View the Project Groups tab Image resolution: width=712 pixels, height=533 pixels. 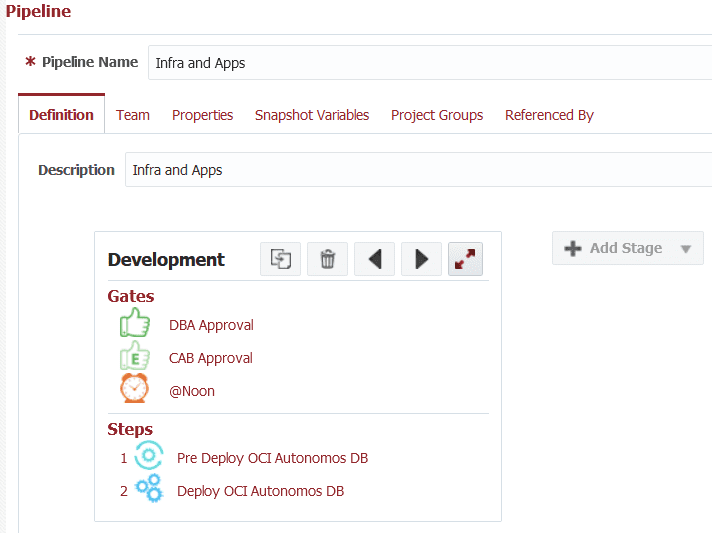point(437,115)
